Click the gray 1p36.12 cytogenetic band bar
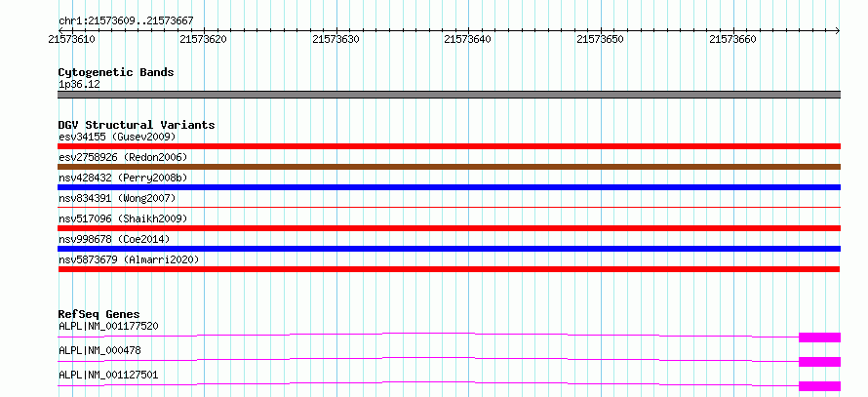The image size is (868, 397). click(x=449, y=95)
